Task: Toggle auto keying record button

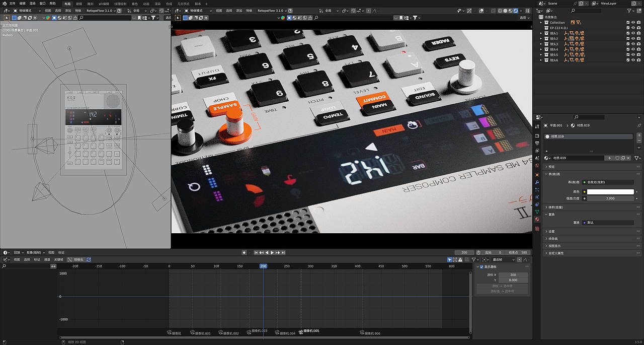Action: point(244,252)
